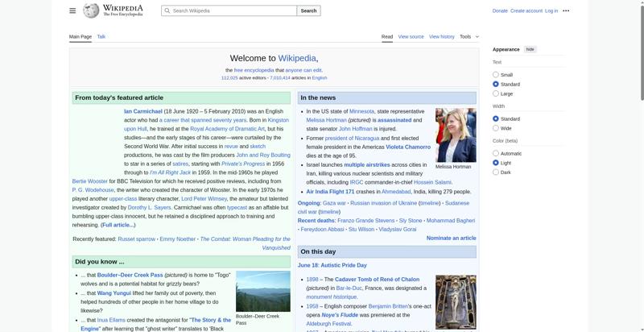This screenshot has width=644, height=332.
Task: Click the magnifier icon in search box
Action: click(x=167, y=10)
